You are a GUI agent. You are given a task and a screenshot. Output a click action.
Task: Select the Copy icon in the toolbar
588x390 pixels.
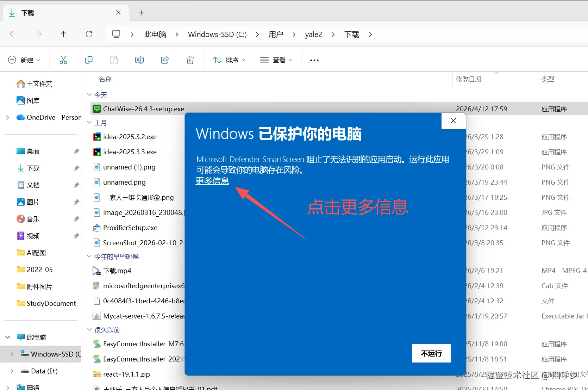click(89, 60)
